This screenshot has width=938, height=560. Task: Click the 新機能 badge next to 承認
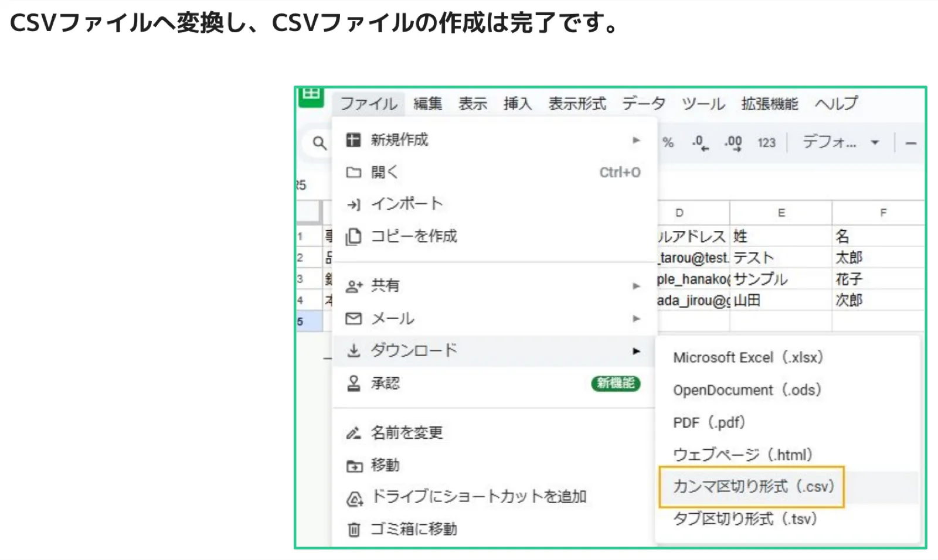615,383
